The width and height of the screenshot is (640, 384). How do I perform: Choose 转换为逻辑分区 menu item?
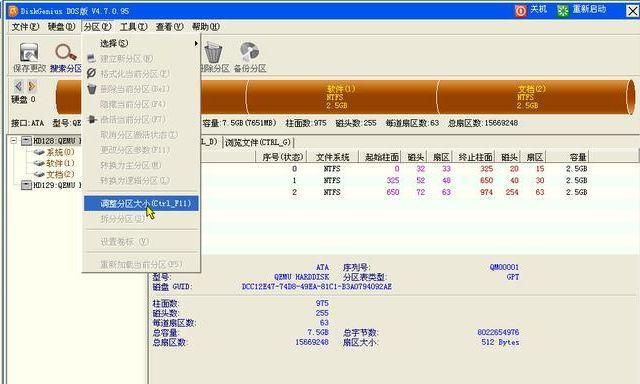tap(141, 180)
